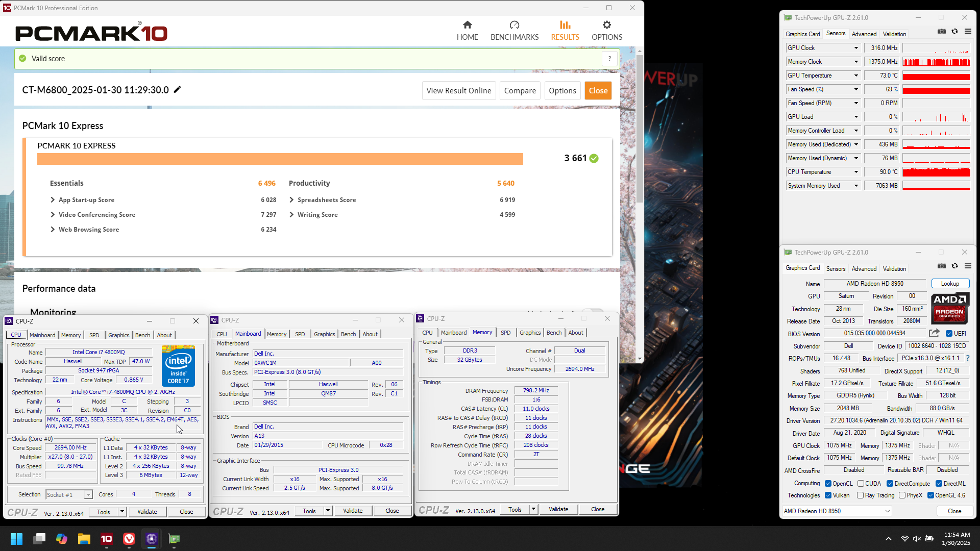Image resolution: width=980 pixels, height=551 pixels.
Task: Open Validation tab in GPU-Z Graphics Card window
Action: (894, 269)
